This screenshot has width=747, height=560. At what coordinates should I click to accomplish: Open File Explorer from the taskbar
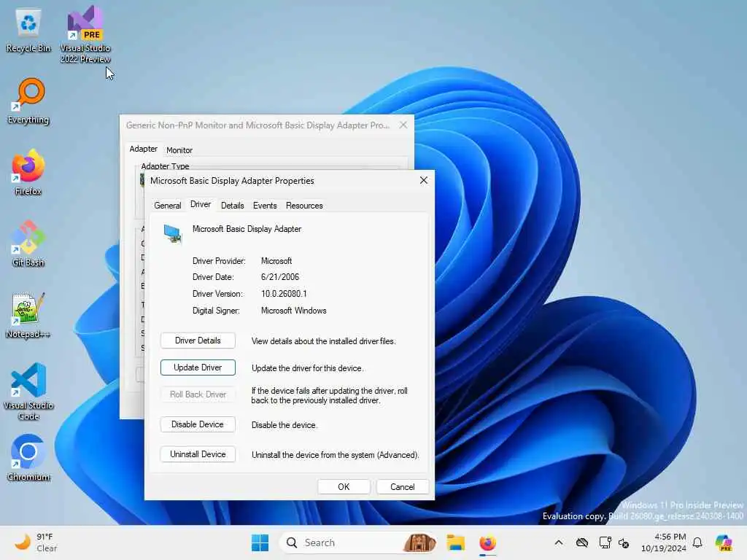pyautogui.click(x=455, y=542)
